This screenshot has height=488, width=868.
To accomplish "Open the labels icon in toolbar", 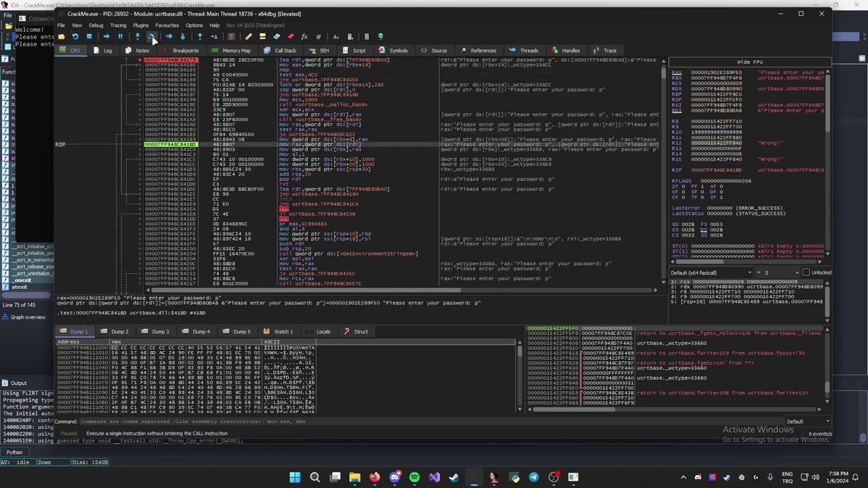I will tap(276, 37).
